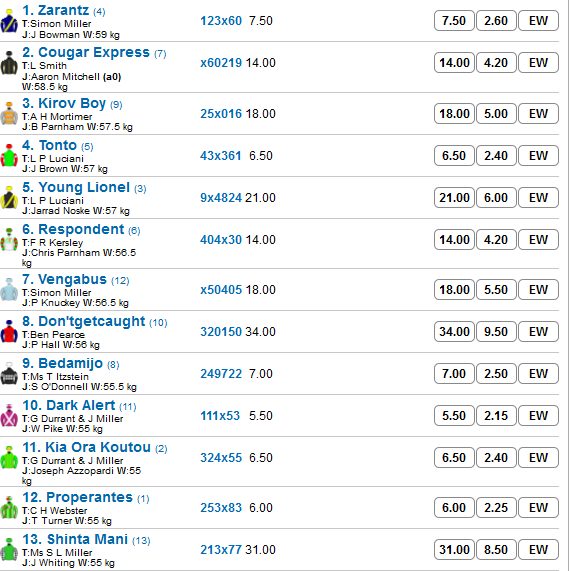The width and height of the screenshot is (569, 571).
Task: Select win odds 5.50 for Dark Alert
Action: [x=454, y=416]
